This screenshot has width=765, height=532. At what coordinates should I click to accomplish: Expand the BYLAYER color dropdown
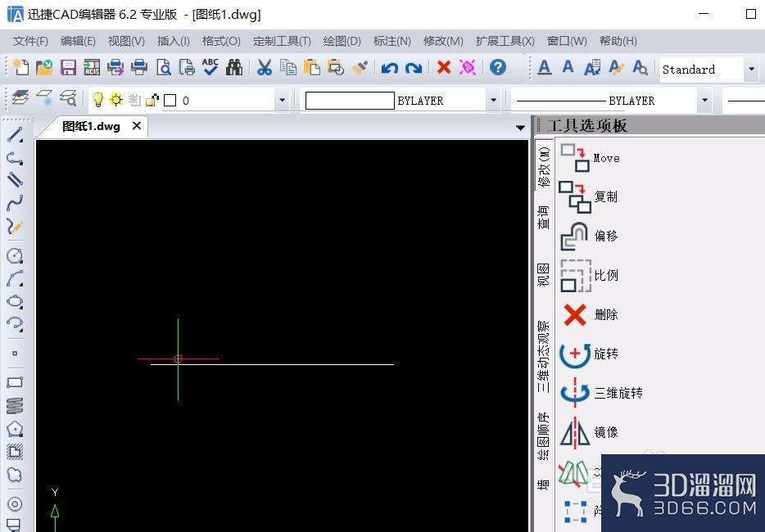(x=493, y=101)
